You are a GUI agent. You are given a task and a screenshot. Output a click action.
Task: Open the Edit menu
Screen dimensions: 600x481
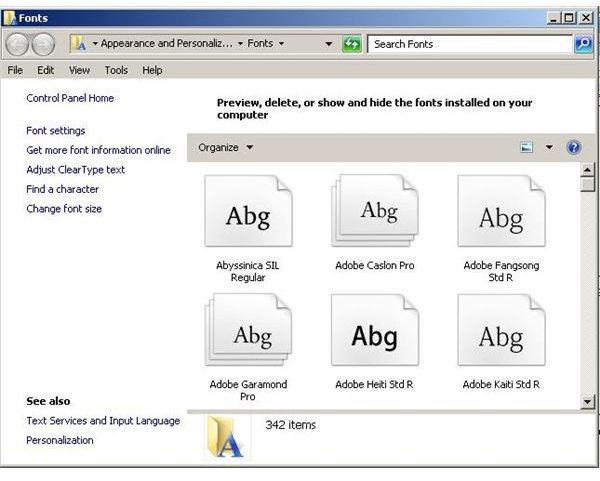[45, 70]
